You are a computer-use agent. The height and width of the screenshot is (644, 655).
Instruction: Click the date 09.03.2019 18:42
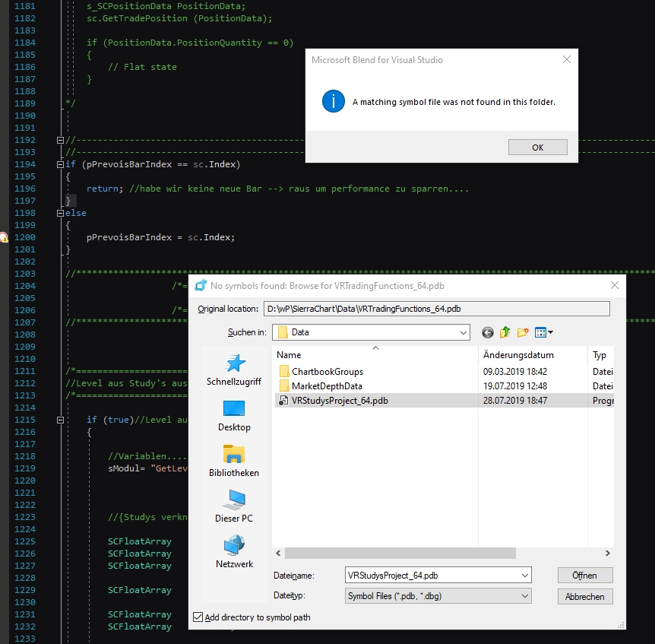pyautogui.click(x=515, y=372)
